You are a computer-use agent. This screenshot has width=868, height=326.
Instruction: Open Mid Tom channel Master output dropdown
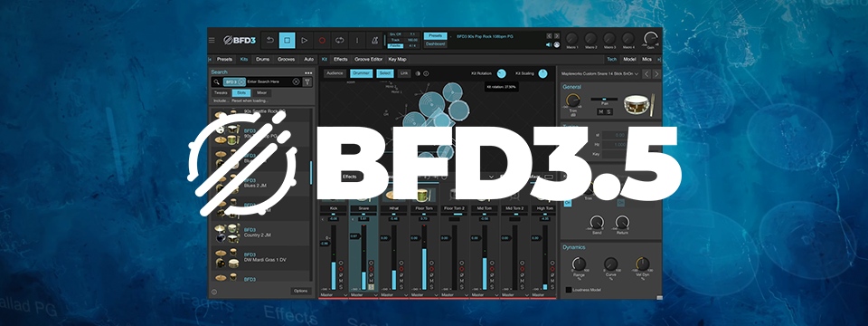coord(485,295)
